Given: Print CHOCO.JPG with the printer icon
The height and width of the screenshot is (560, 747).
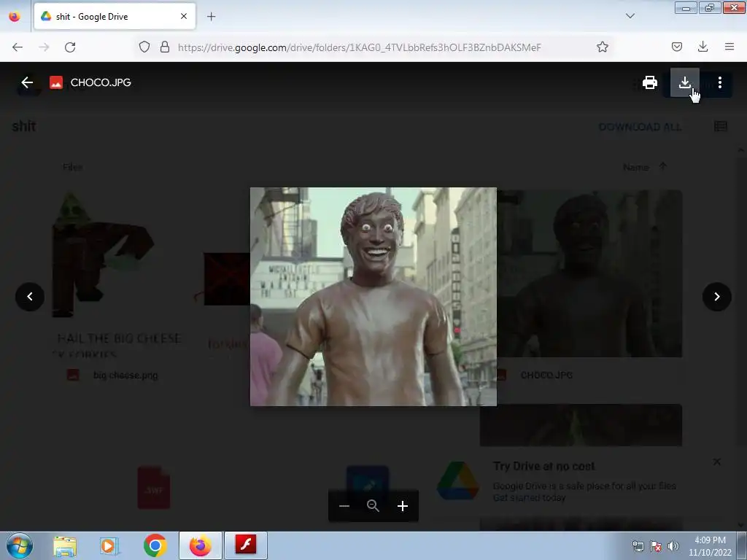Looking at the screenshot, I should point(650,82).
